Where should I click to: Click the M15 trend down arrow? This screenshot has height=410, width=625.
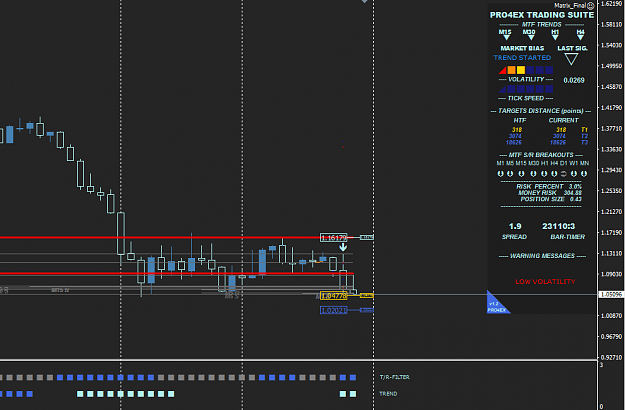point(506,37)
